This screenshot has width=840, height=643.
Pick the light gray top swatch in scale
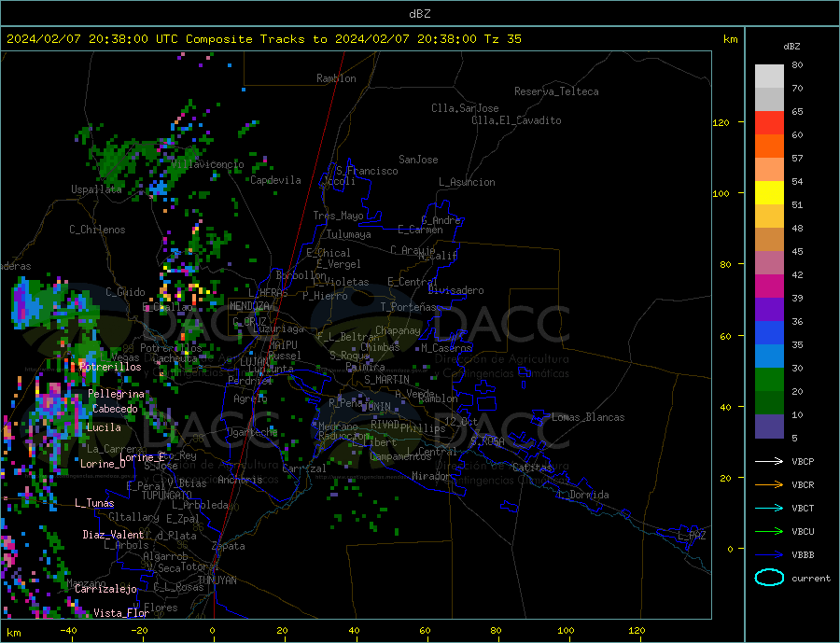click(x=769, y=77)
